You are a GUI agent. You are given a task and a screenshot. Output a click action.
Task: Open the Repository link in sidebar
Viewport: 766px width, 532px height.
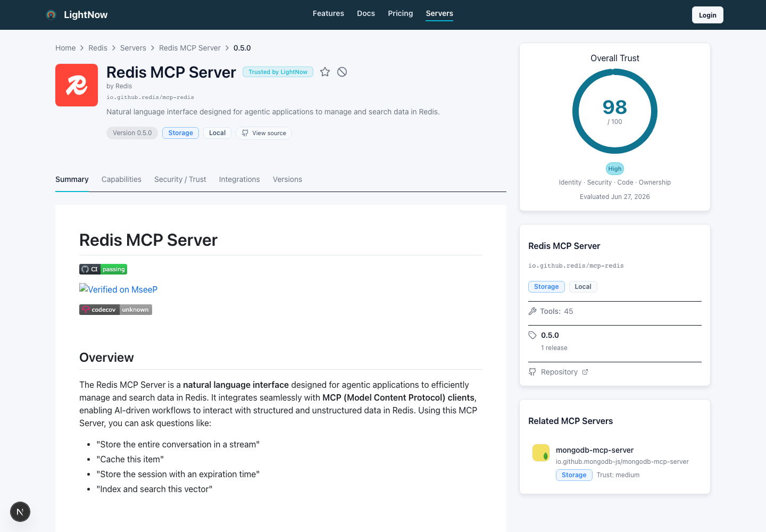click(x=559, y=372)
